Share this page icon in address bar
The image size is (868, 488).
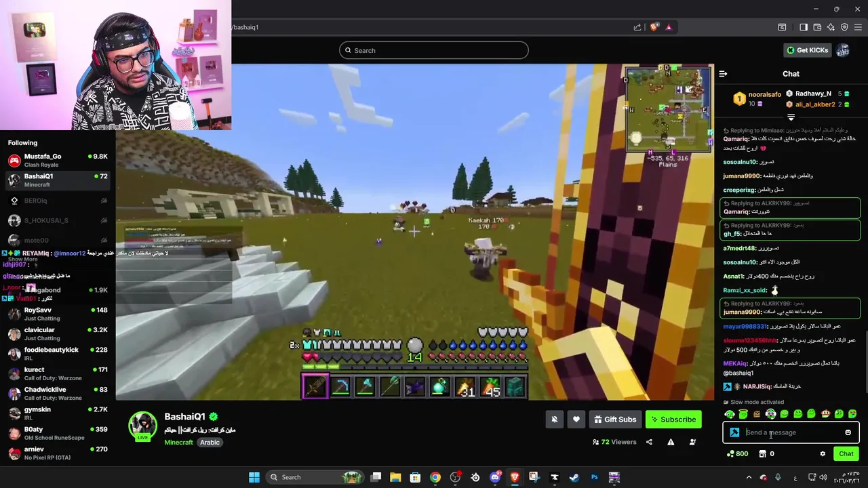coord(637,27)
